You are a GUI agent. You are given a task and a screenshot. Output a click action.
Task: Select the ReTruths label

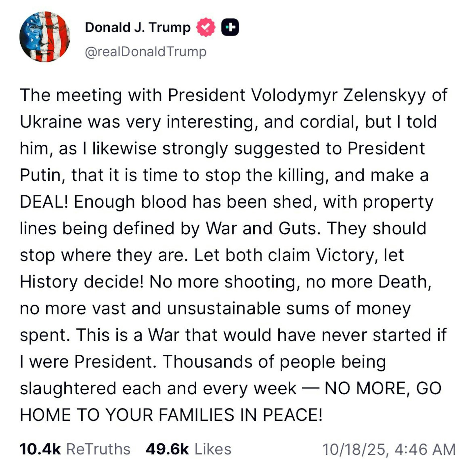coord(98,449)
